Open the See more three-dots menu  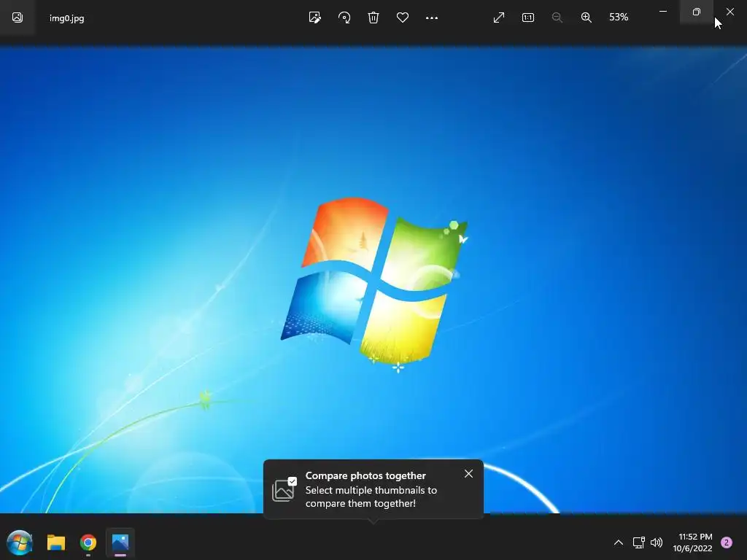[432, 17]
